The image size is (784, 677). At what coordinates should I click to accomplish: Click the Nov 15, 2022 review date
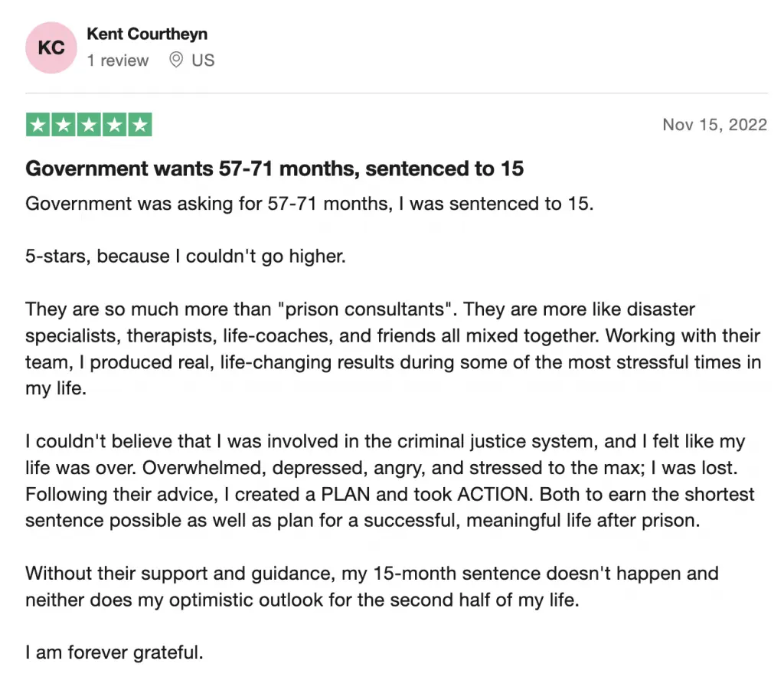tap(714, 125)
